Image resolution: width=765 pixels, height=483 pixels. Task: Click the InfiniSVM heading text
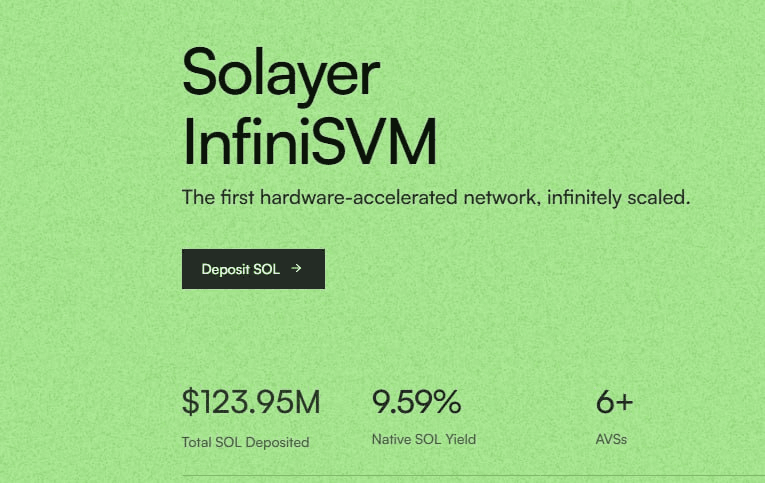tap(309, 141)
